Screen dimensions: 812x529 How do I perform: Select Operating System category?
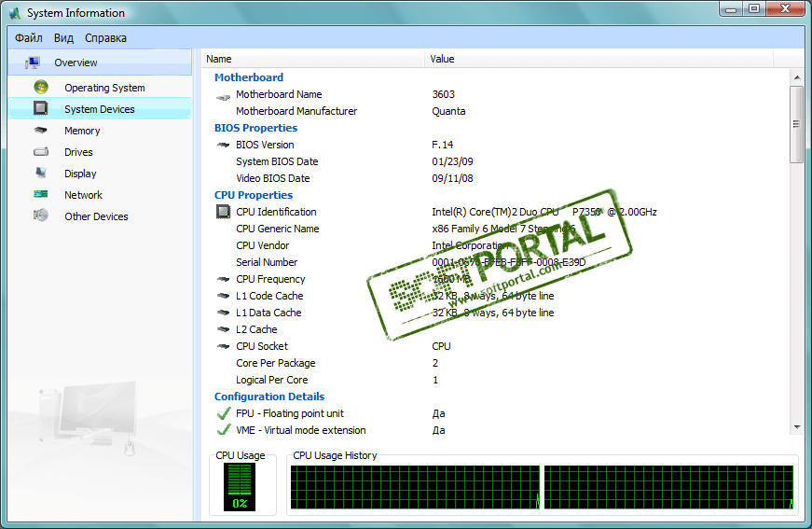[100, 88]
